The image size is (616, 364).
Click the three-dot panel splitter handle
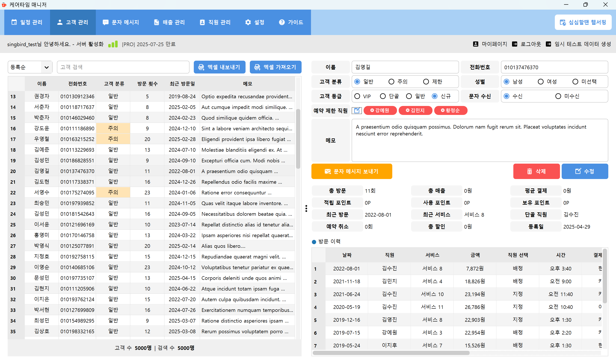[306, 208]
